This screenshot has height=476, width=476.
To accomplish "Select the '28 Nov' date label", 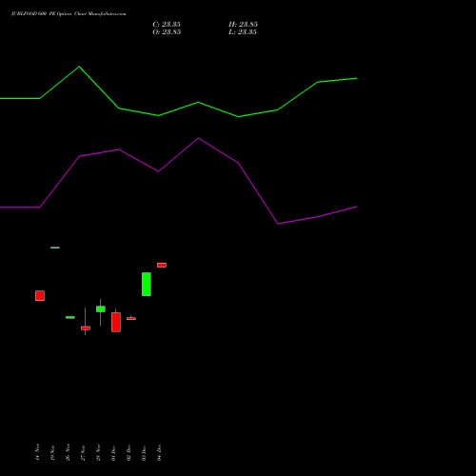I will click(x=98, y=452).
